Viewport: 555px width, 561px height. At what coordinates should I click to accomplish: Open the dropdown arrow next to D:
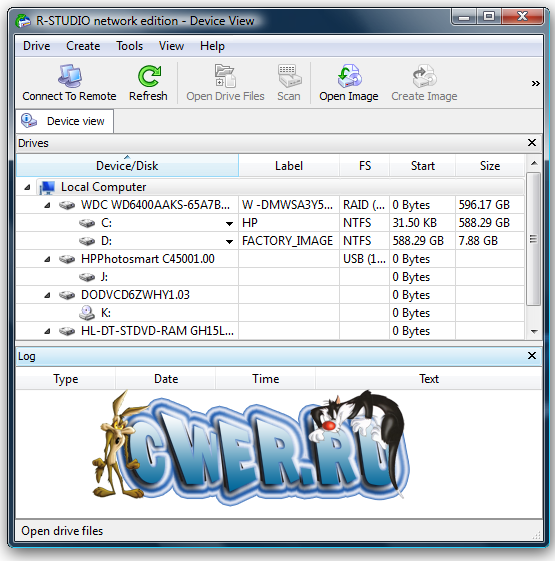(229, 242)
